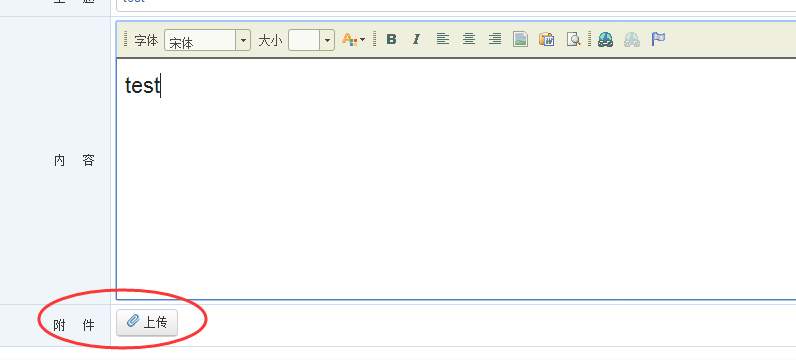Open the font color dropdown arrow

coord(362,40)
